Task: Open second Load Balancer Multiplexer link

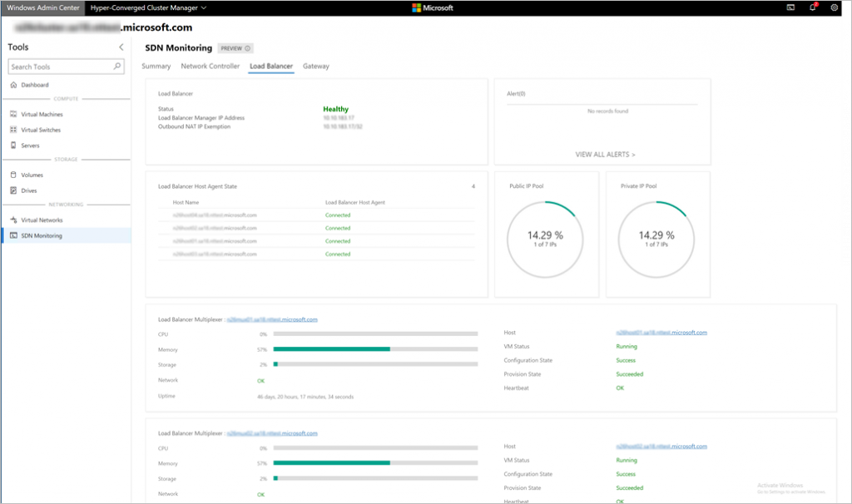Action: [272, 433]
